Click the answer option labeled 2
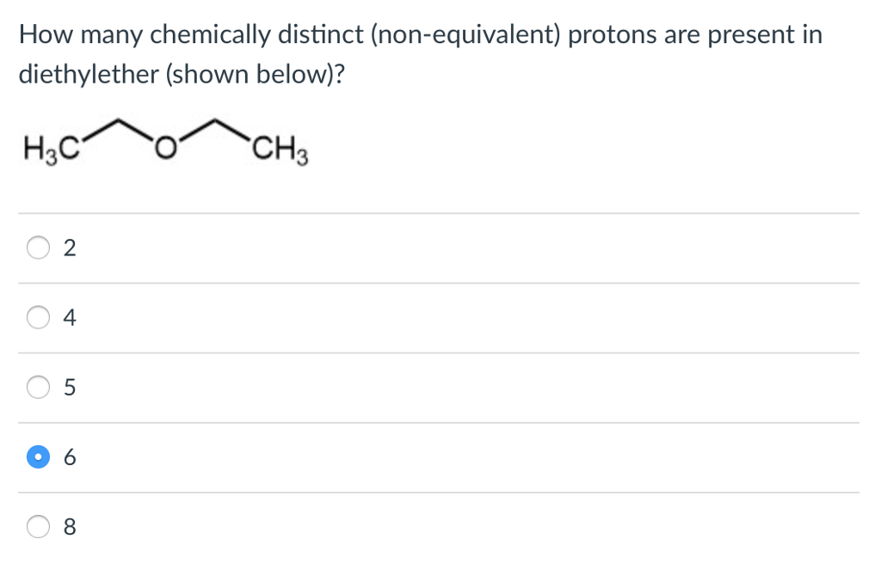 (70, 248)
